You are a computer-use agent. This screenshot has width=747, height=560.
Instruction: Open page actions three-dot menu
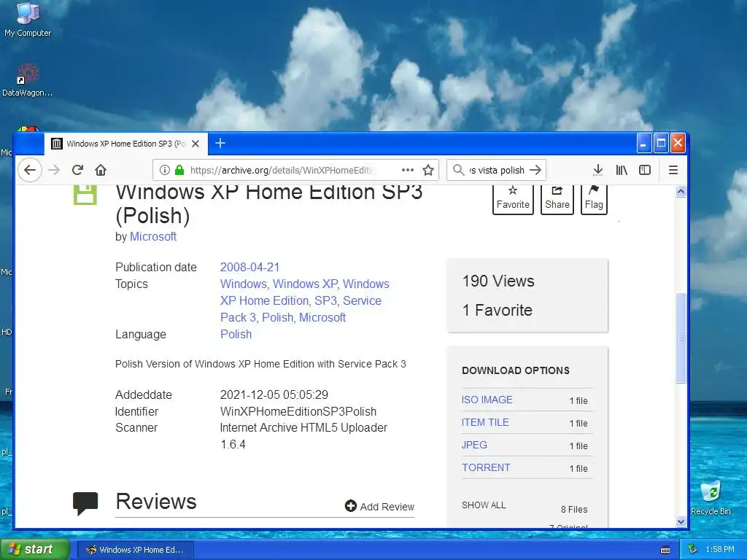pyautogui.click(x=407, y=170)
